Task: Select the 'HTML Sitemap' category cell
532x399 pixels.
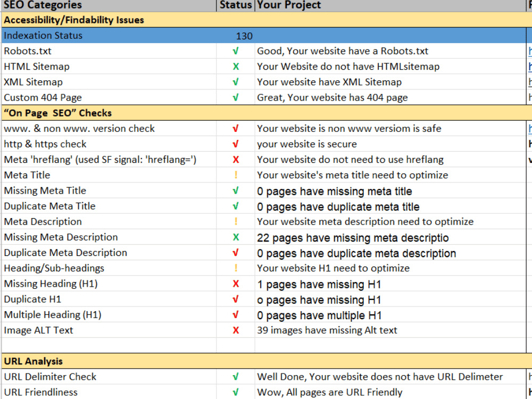Action: tap(109, 66)
